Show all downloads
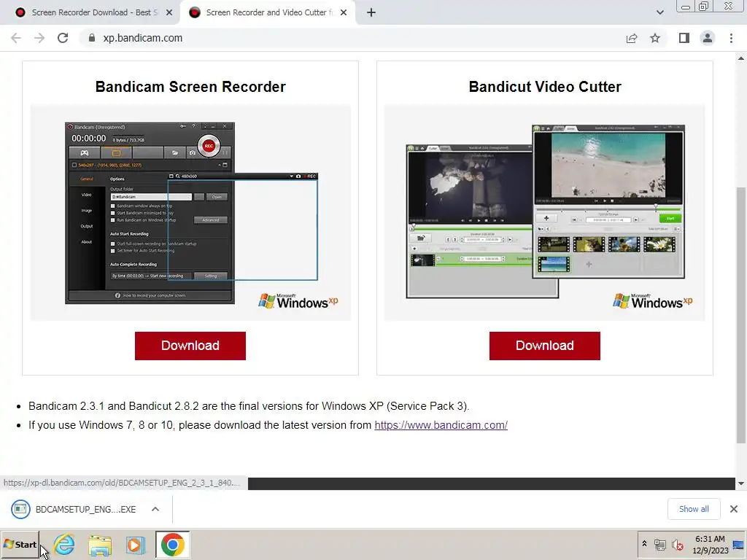 coord(694,509)
